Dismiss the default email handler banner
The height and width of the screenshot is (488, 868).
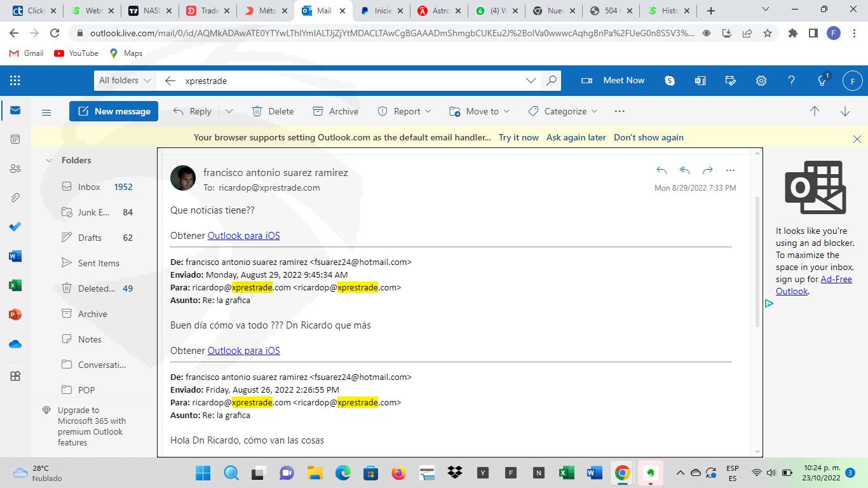click(x=857, y=139)
